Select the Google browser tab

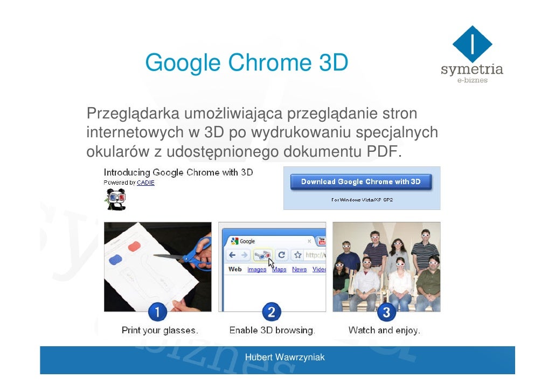pyautogui.click(x=271, y=241)
